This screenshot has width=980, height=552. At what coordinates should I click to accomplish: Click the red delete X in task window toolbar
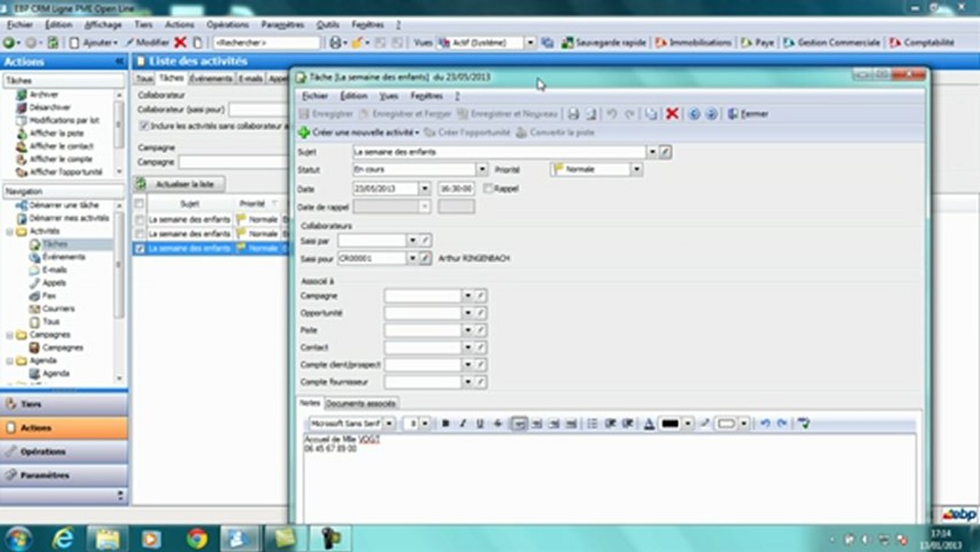(x=672, y=113)
